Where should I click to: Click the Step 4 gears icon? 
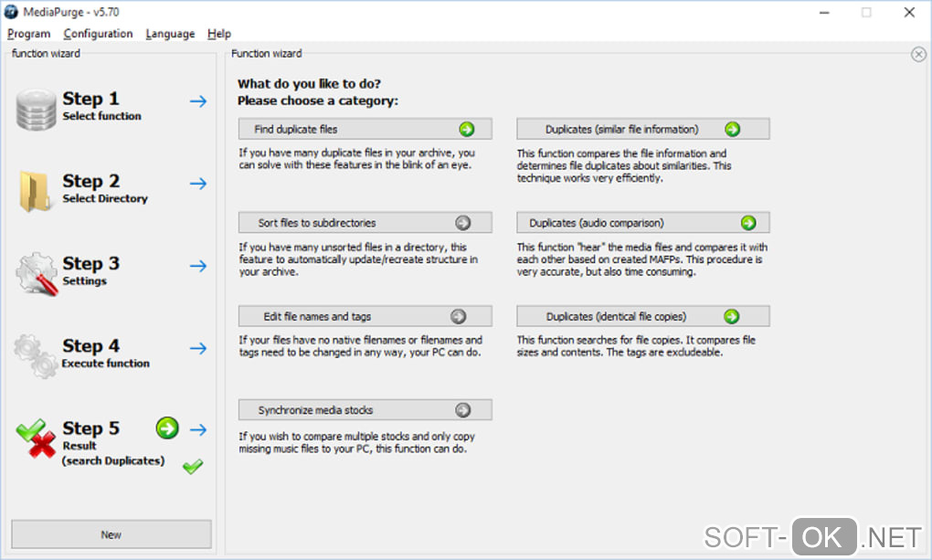[x=37, y=355]
